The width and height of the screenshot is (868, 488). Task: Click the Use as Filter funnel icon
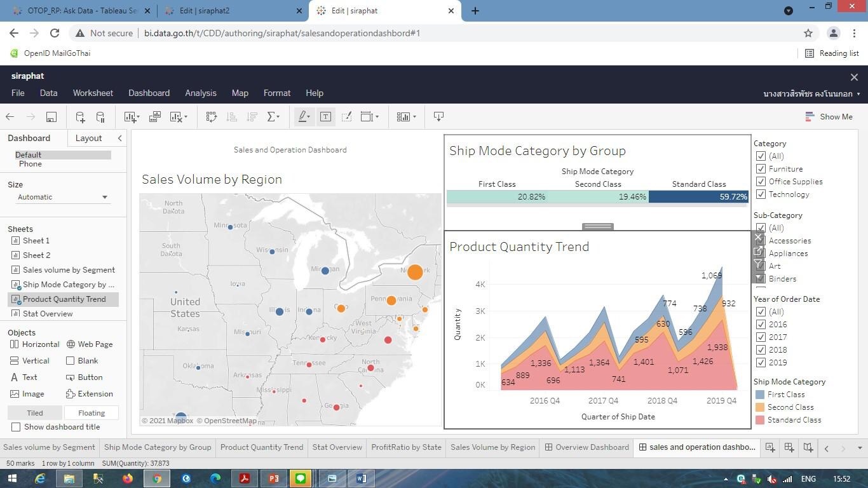click(x=758, y=264)
